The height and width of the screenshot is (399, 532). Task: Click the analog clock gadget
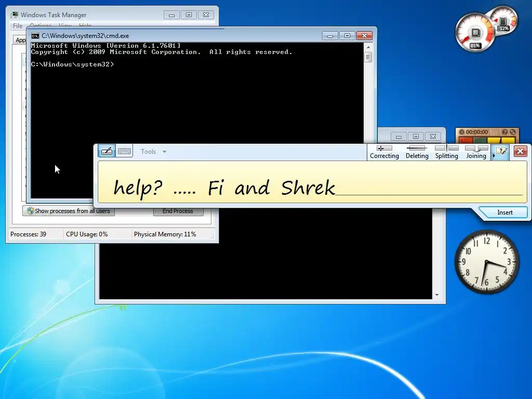486,262
